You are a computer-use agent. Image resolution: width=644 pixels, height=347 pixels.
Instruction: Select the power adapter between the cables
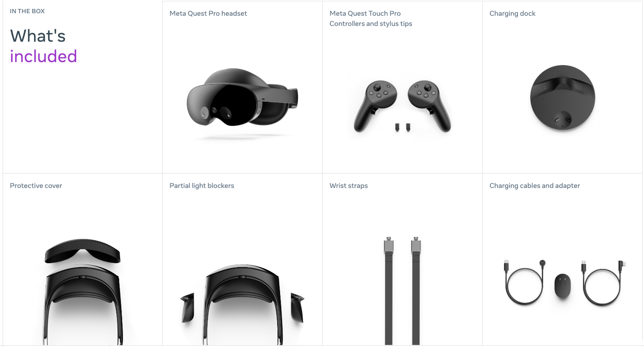[x=562, y=285]
